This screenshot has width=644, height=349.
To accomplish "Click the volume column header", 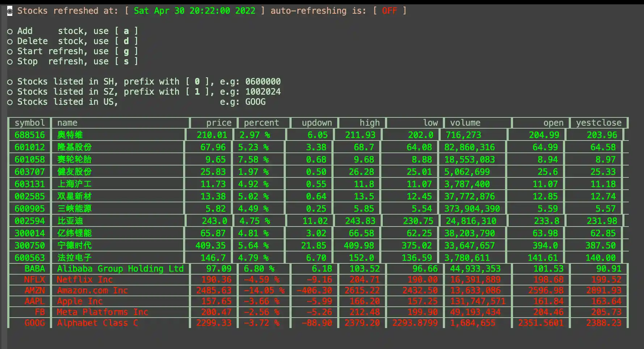I will (465, 122).
